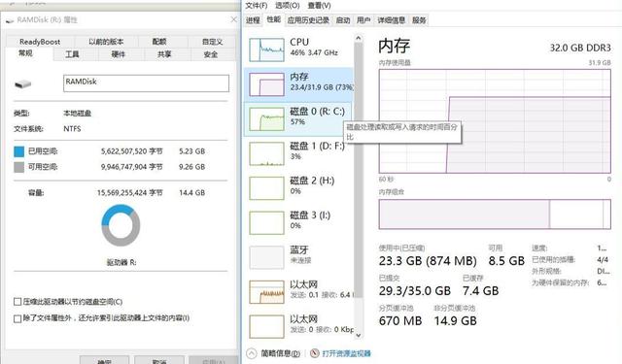Switch to the 性能 tab
The image size is (622, 364).
[274, 19]
